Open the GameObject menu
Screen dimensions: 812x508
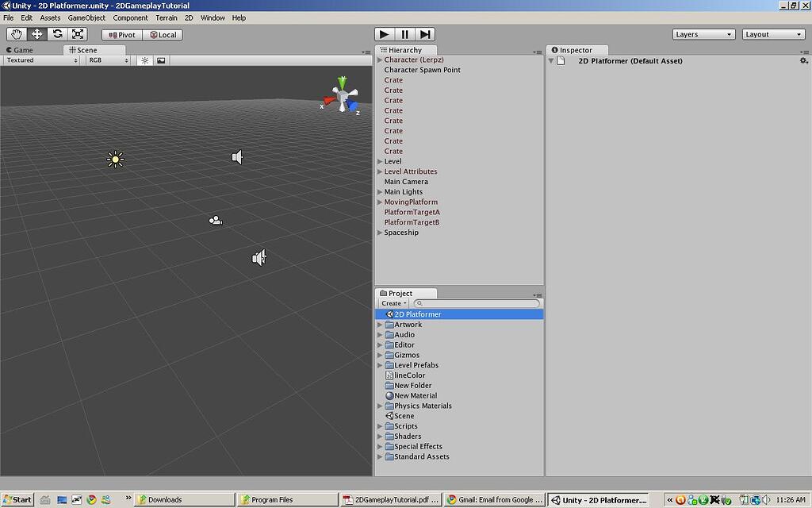86,17
